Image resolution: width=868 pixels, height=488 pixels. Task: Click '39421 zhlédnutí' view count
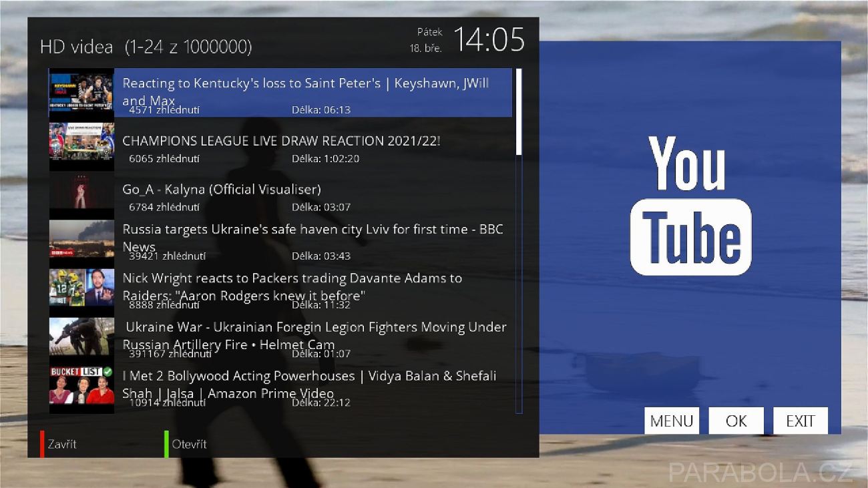click(168, 256)
